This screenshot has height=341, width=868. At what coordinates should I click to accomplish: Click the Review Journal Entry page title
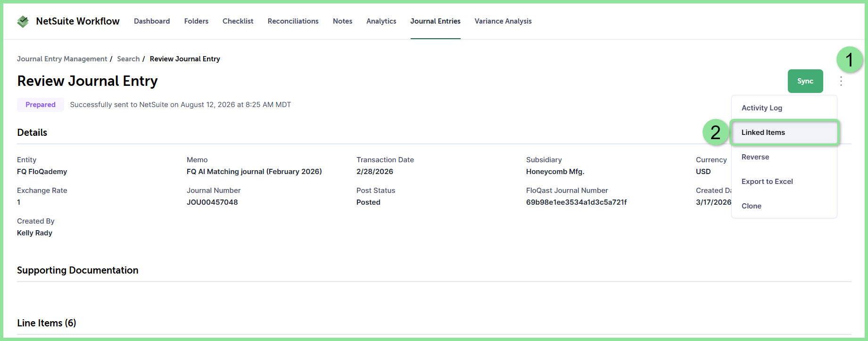click(x=88, y=81)
